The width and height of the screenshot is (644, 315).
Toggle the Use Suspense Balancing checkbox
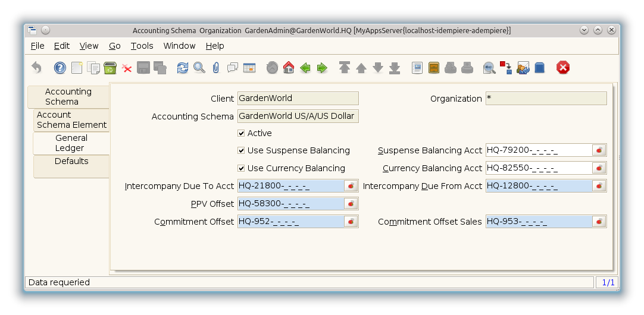coord(241,150)
